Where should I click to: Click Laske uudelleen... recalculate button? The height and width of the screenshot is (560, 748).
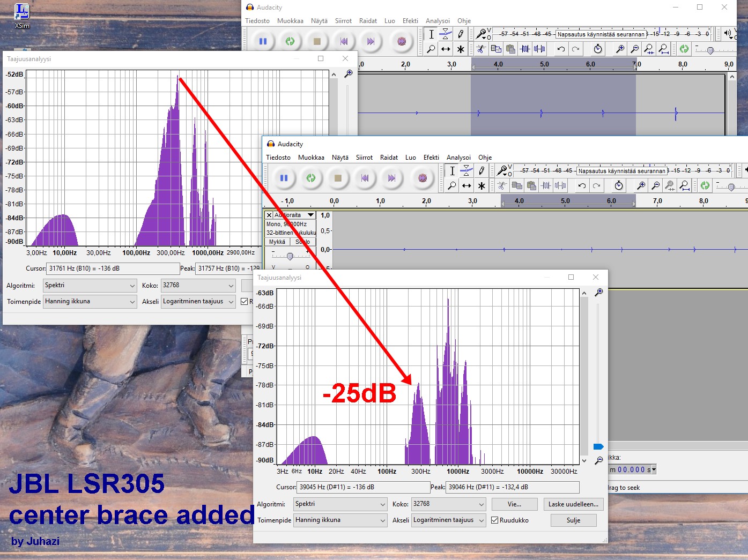pos(573,504)
